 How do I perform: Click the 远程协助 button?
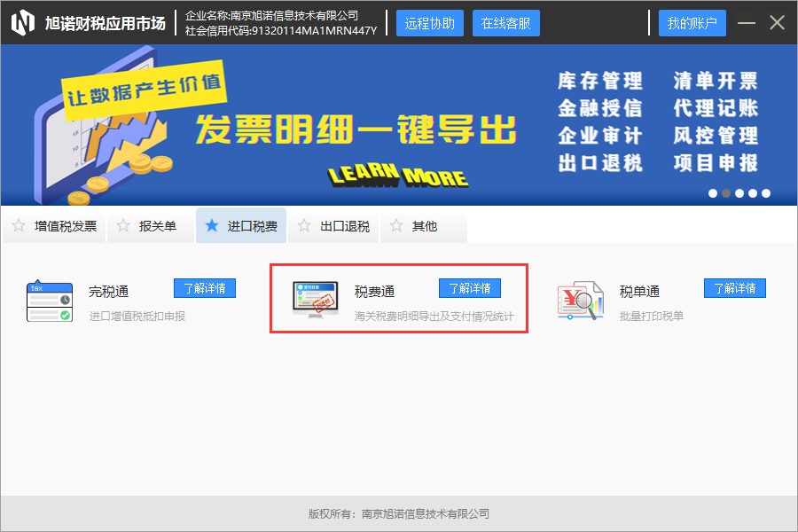[430, 23]
